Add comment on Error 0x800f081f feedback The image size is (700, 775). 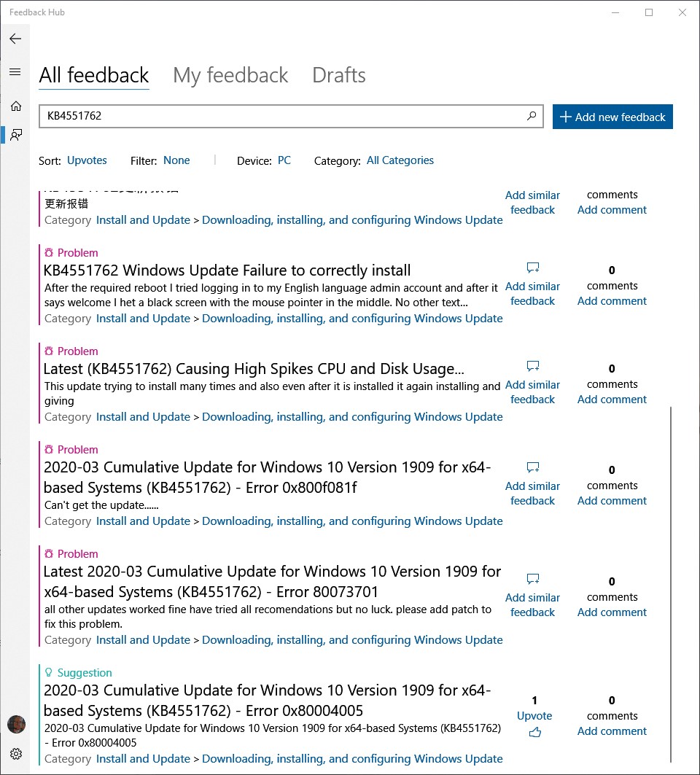pyautogui.click(x=612, y=501)
